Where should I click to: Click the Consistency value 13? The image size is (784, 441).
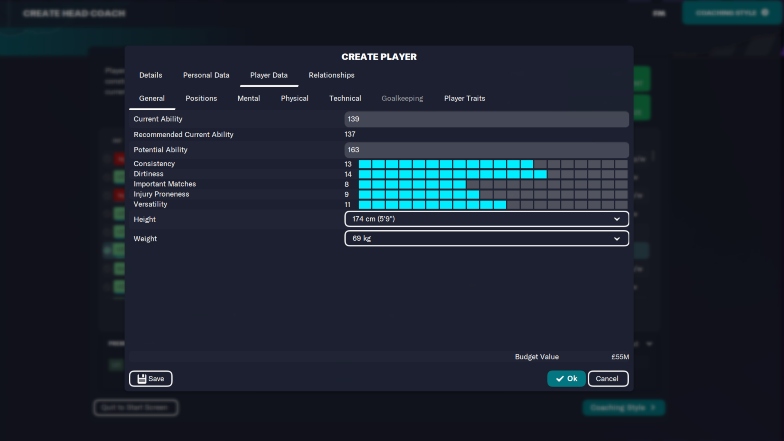point(348,164)
